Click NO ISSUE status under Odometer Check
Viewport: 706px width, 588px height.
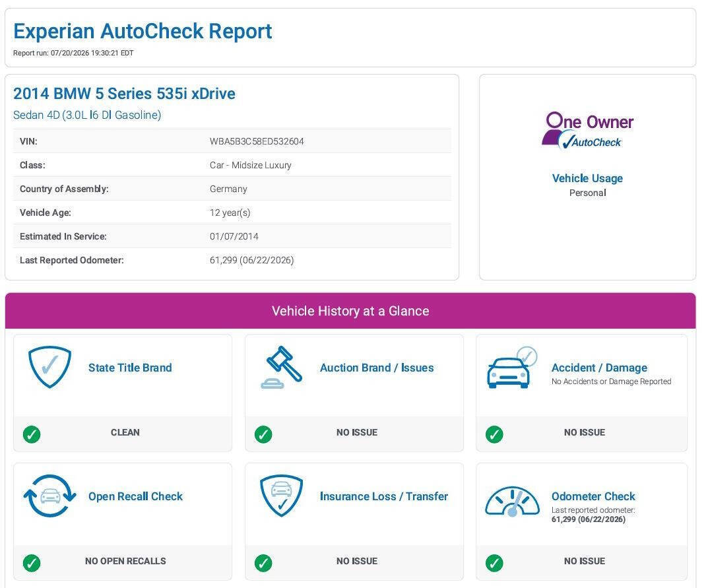585,561
